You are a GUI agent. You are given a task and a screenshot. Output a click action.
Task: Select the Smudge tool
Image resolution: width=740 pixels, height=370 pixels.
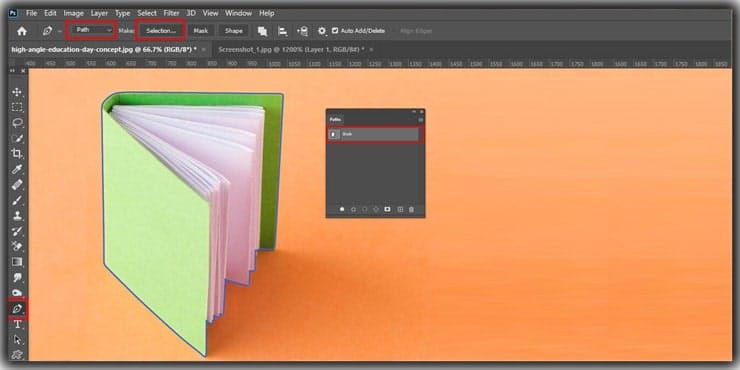[17, 277]
